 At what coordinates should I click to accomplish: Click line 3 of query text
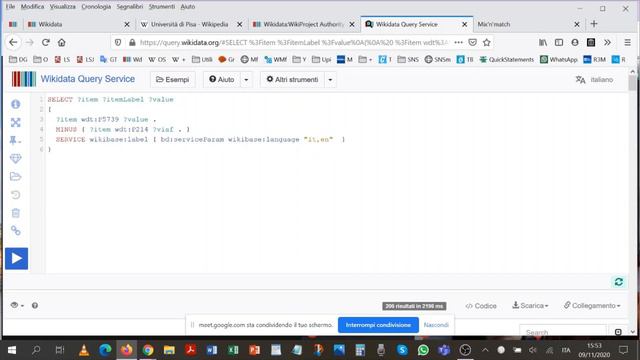tap(106, 120)
